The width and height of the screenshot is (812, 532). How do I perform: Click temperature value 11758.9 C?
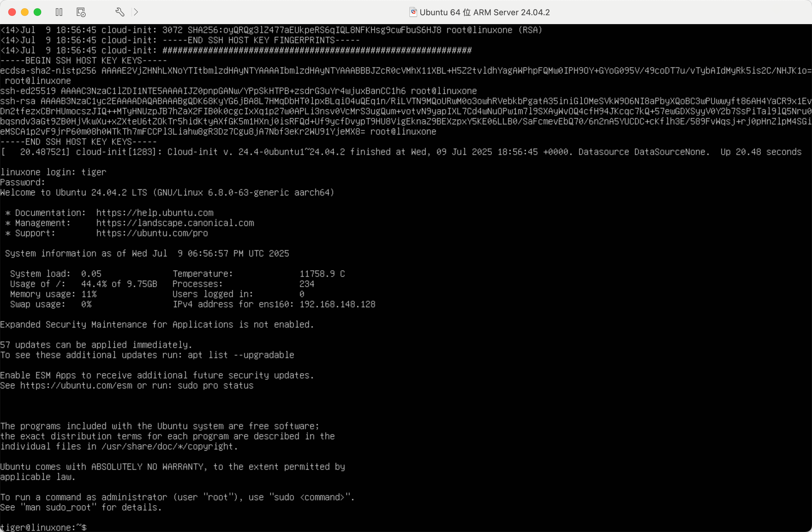coord(322,274)
